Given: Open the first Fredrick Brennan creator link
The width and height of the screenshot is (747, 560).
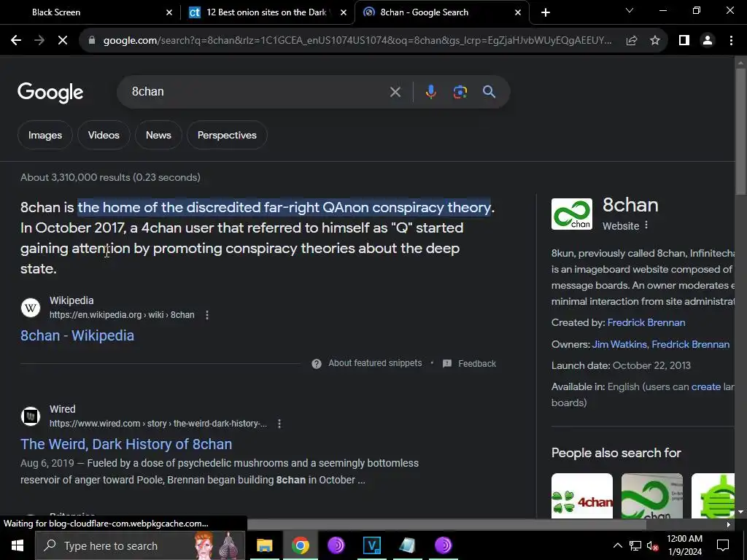Looking at the screenshot, I should 646,323.
